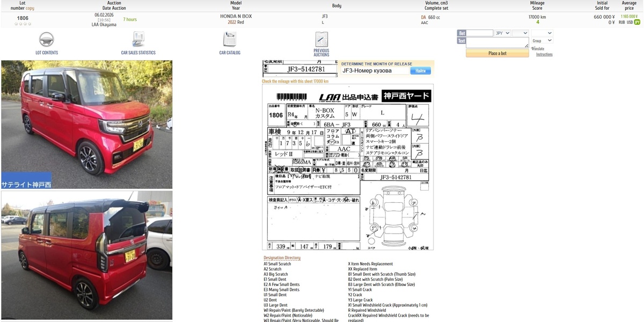Open the Designation Directory link
The width and height of the screenshot is (644, 322).
(x=282, y=258)
